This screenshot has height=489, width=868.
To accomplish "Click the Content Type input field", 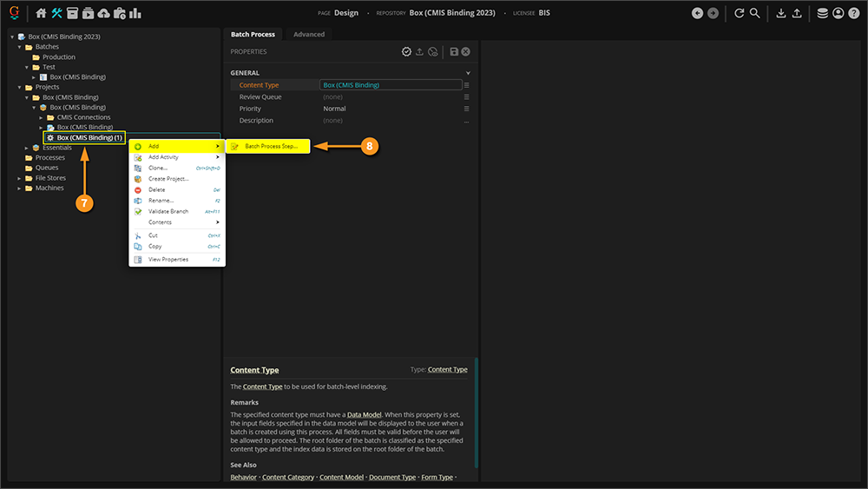I will [390, 85].
